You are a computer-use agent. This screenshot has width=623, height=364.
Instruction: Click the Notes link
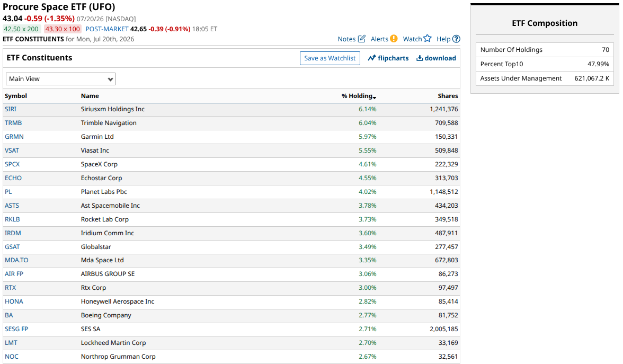coord(346,39)
